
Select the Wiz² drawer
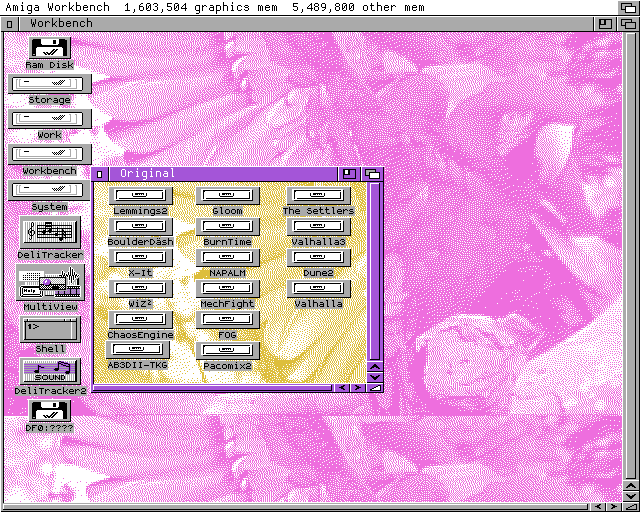click(x=141, y=289)
